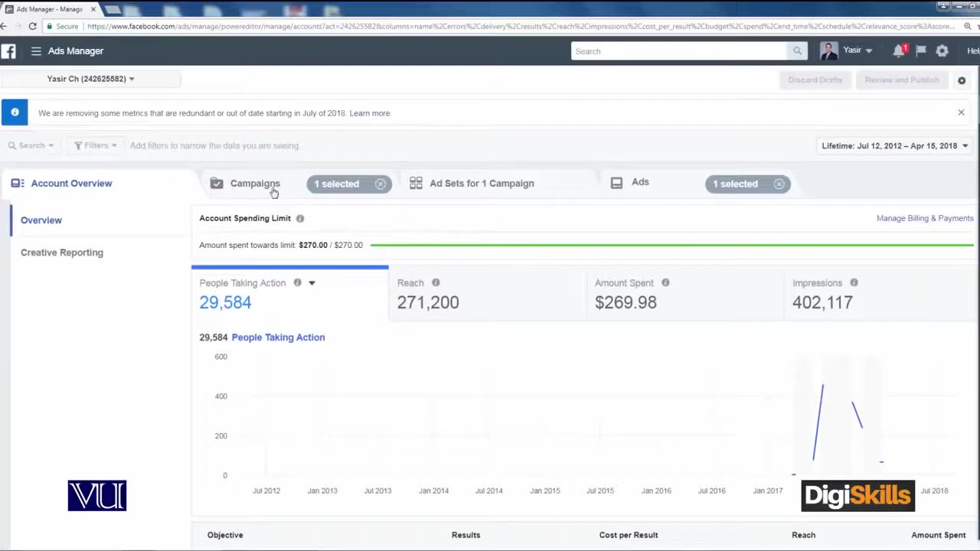
Task: Open the notifications bell
Action: [898, 51]
